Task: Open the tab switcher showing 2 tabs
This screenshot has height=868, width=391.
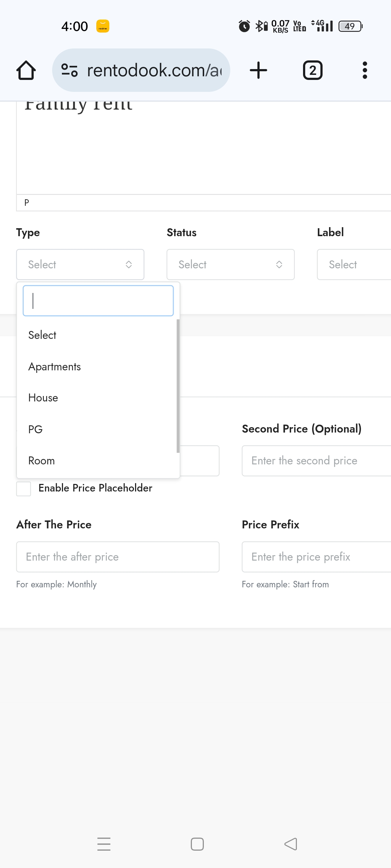Action: [x=312, y=70]
